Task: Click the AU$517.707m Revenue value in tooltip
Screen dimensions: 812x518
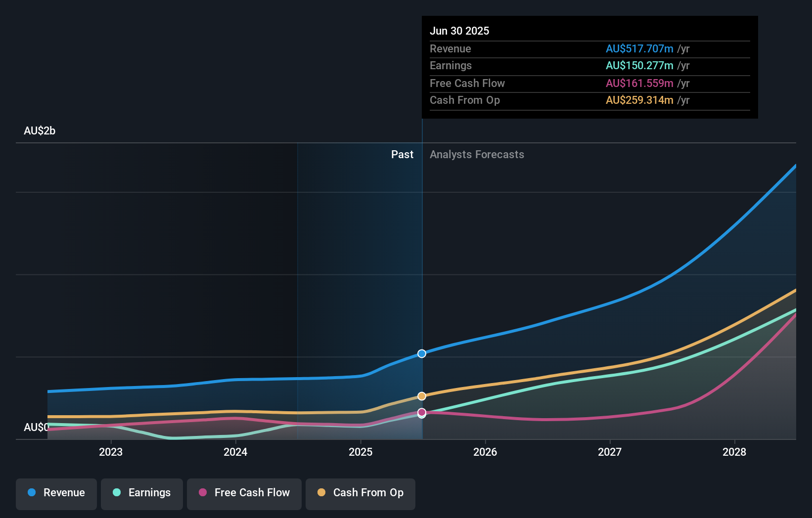Action: (639, 48)
